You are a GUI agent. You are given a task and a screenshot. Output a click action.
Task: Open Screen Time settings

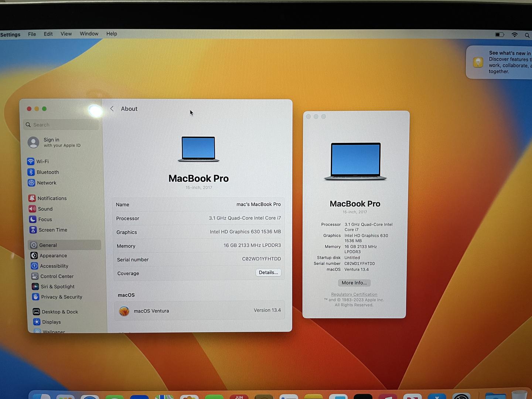tap(53, 230)
